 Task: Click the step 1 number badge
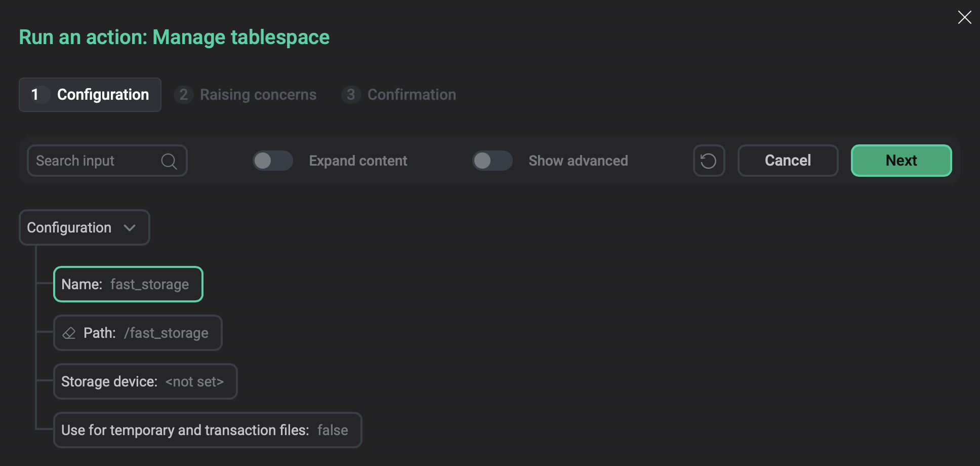tap(35, 95)
